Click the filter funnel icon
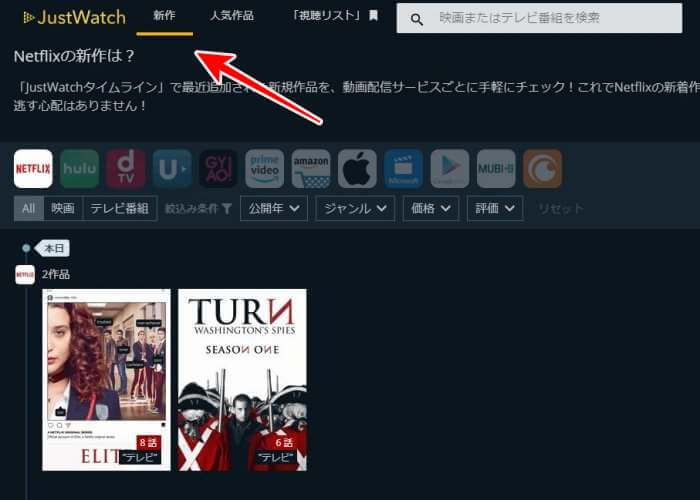The width and height of the screenshot is (700, 500). 227,208
